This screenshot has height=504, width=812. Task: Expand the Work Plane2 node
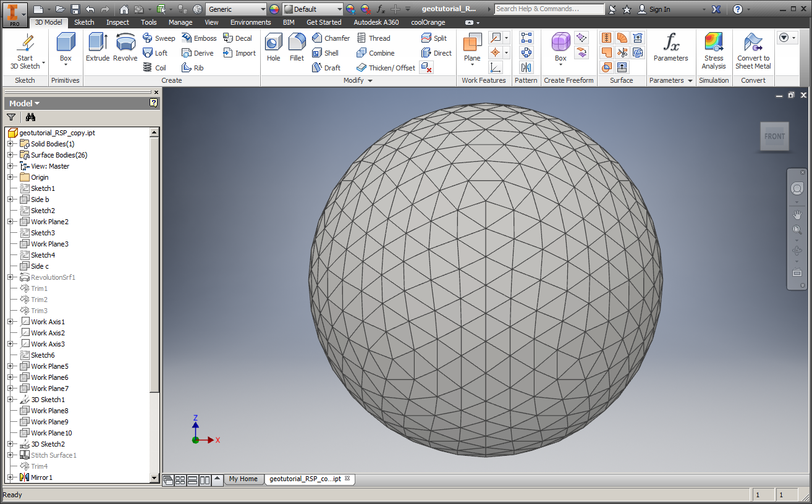coord(10,222)
